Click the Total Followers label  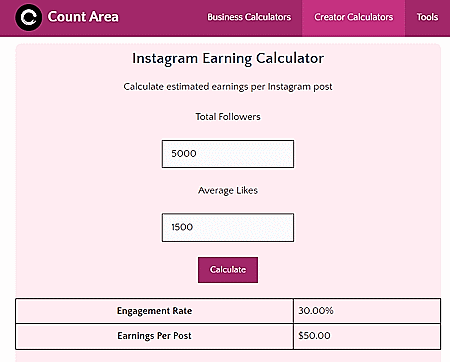228,117
